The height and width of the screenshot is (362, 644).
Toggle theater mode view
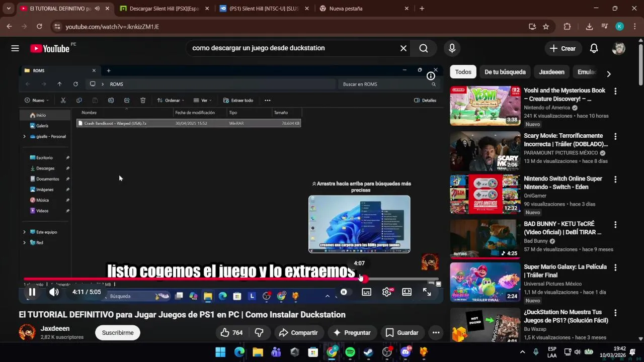tap(407, 292)
